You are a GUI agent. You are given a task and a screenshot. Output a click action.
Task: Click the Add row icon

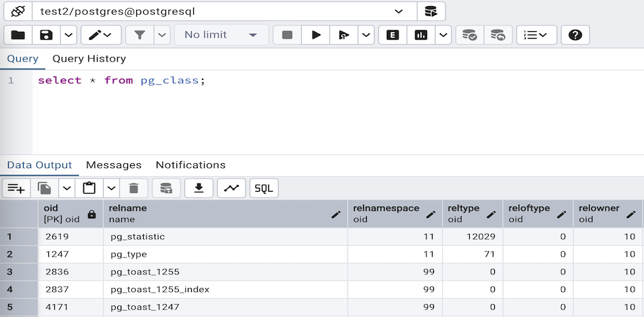(x=16, y=188)
